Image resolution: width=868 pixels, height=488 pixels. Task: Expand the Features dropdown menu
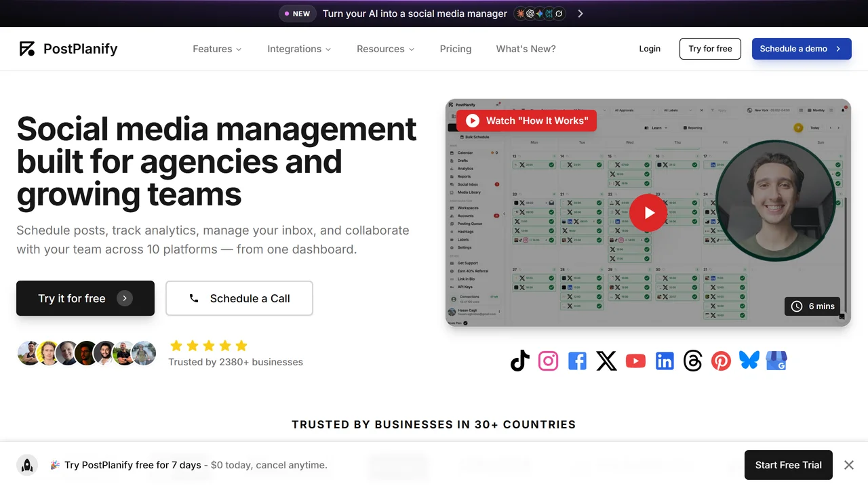[x=217, y=49]
